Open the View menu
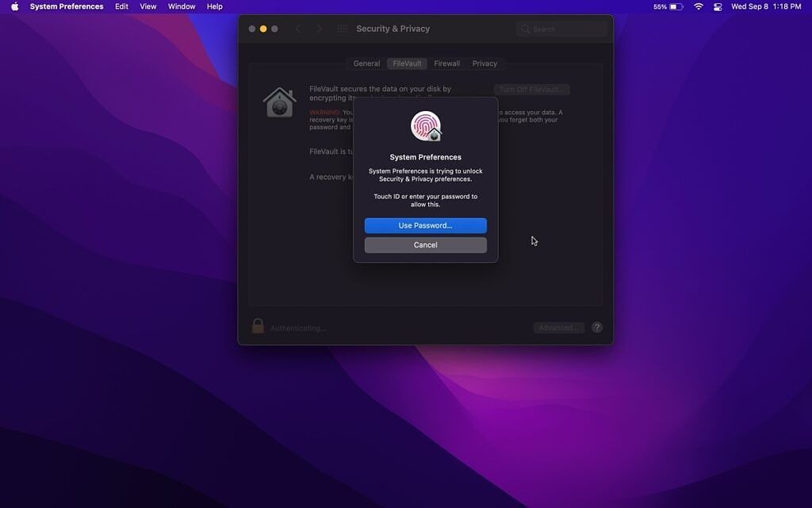 147,6
